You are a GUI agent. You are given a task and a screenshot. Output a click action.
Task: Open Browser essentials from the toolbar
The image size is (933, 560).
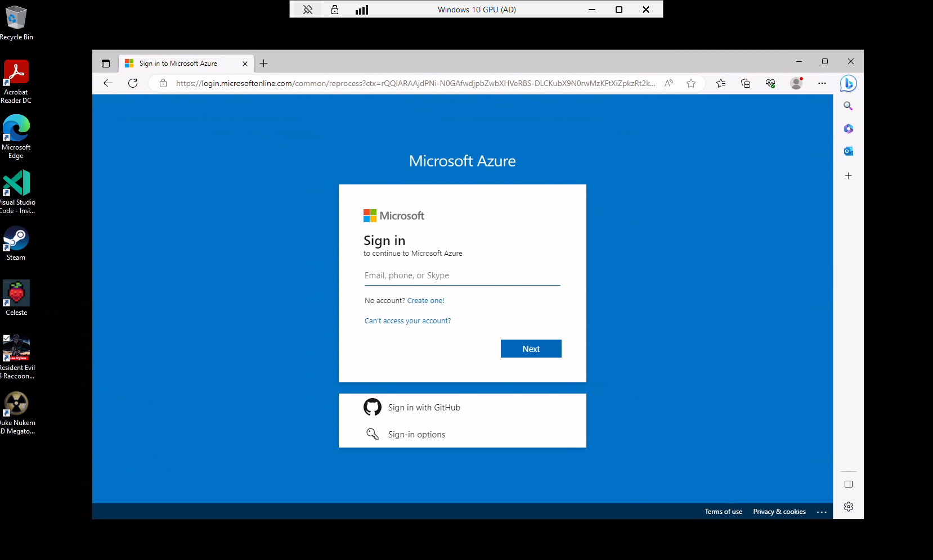[770, 83]
